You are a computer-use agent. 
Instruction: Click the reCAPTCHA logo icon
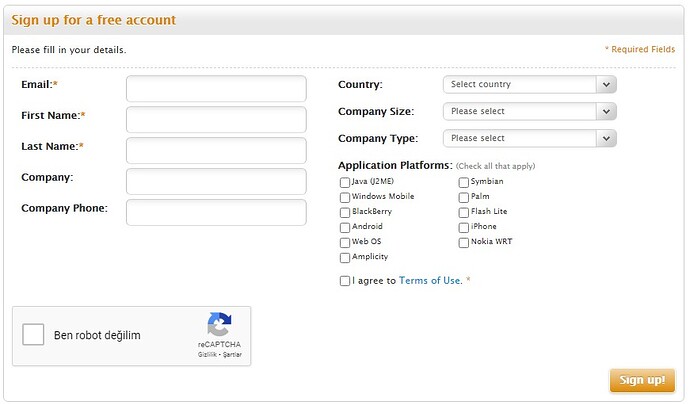(x=219, y=324)
